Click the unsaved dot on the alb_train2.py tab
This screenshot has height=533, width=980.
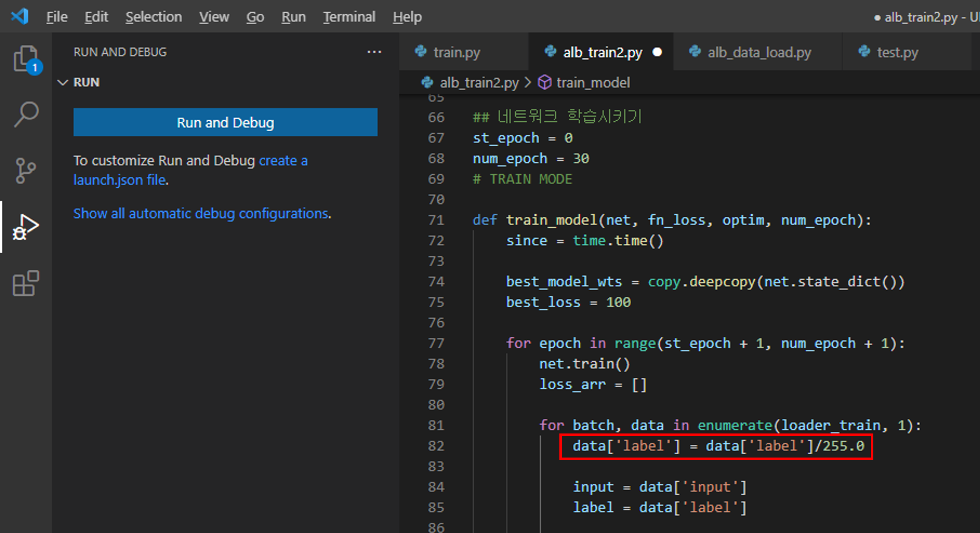point(657,52)
